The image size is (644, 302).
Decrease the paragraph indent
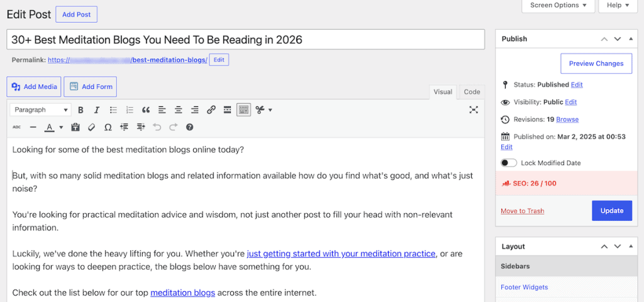pyautogui.click(x=124, y=127)
